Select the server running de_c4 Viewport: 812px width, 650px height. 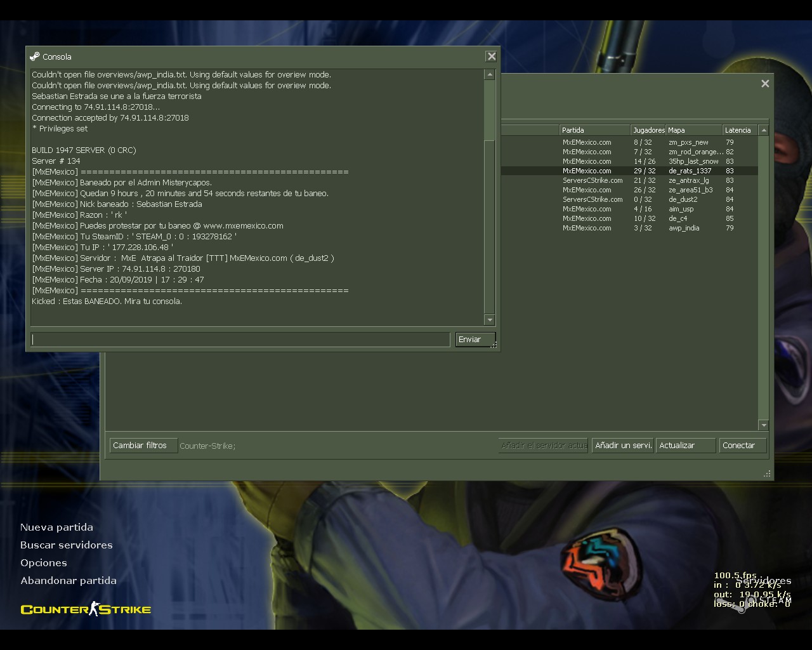point(629,218)
